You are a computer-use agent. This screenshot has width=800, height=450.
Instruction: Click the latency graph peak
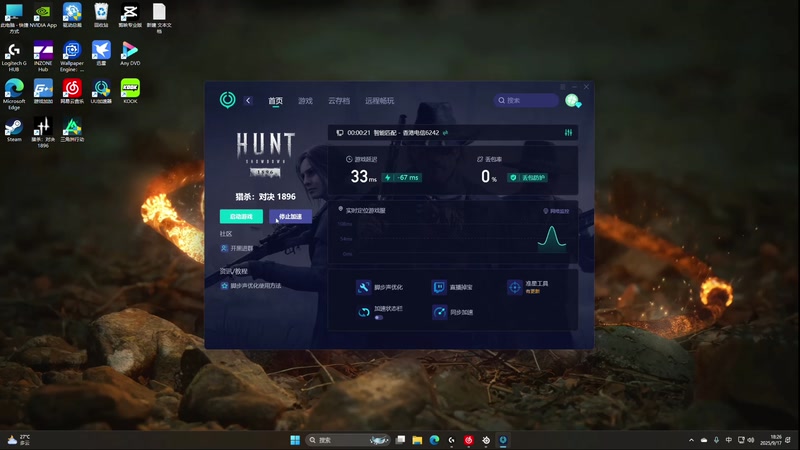[552, 228]
